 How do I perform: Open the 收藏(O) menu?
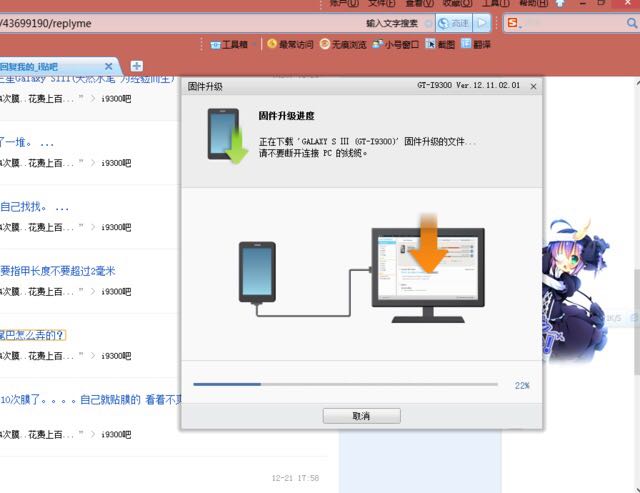[x=458, y=3]
